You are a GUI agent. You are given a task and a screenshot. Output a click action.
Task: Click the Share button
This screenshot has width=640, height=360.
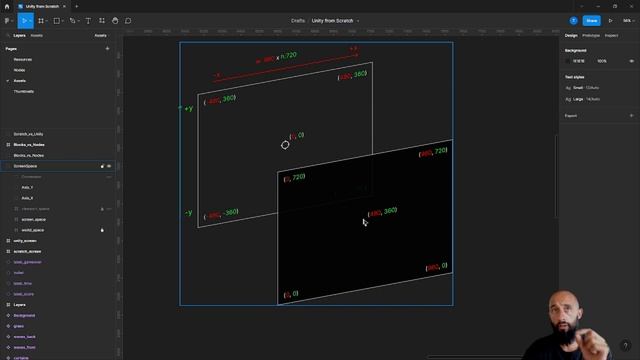591,20
